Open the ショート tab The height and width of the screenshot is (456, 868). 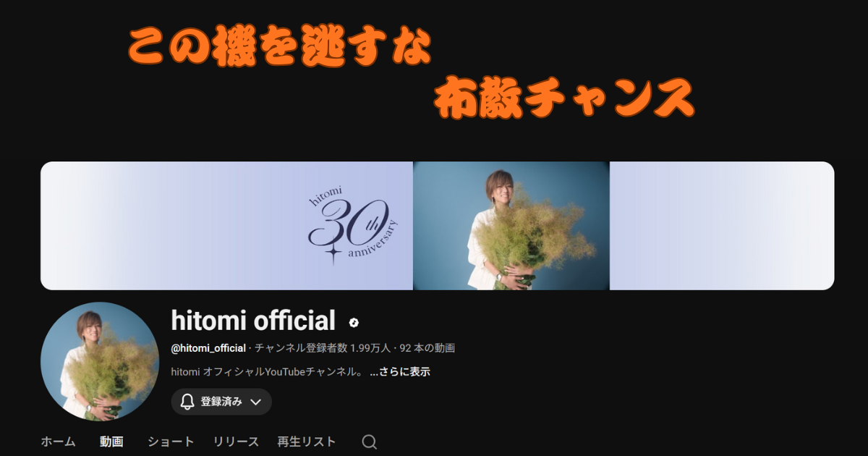[x=171, y=442]
